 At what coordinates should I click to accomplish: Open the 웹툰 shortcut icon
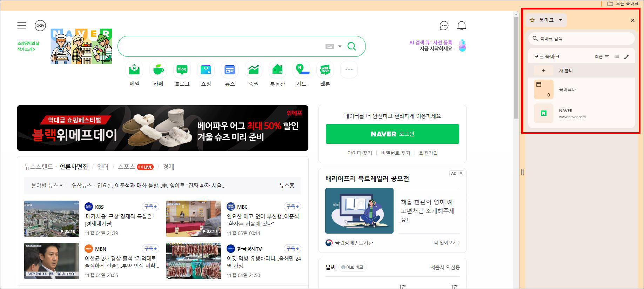[x=325, y=69]
